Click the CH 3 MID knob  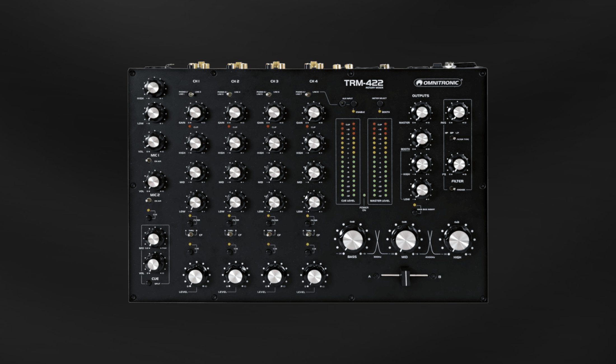274,172
